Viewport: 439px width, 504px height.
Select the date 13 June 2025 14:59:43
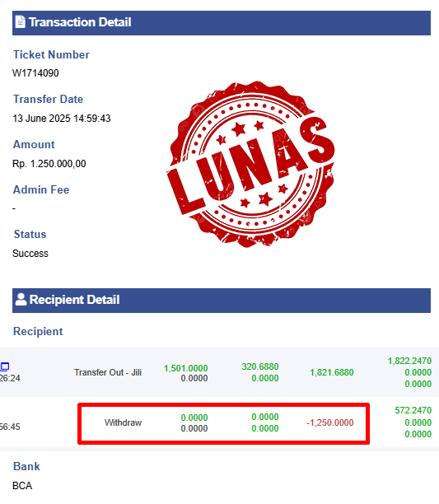tap(62, 119)
